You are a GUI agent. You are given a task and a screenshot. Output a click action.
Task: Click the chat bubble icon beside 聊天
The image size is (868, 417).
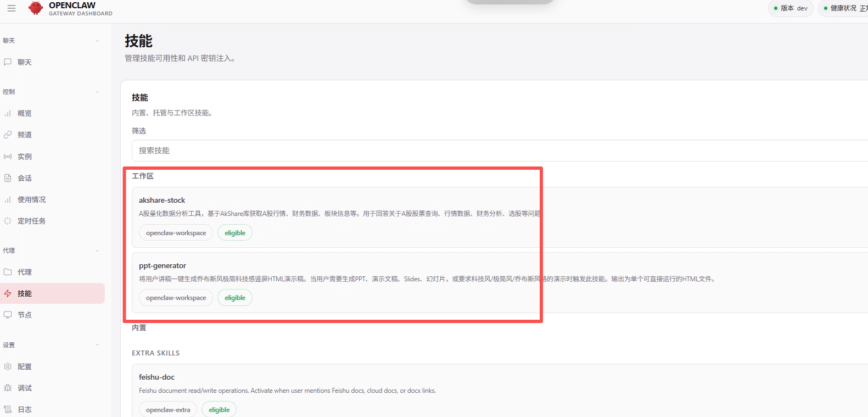coord(8,62)
